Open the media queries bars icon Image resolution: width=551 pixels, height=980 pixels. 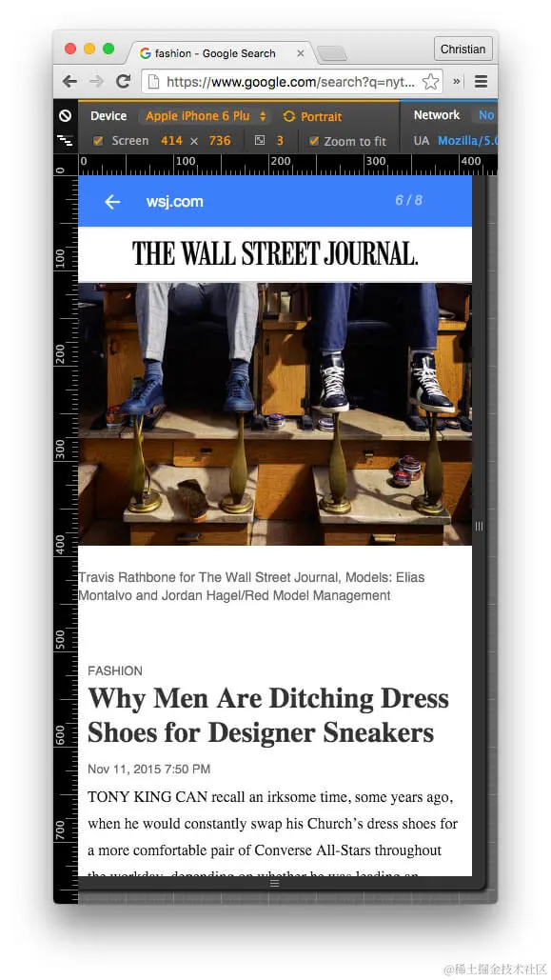tap(65, 141)
